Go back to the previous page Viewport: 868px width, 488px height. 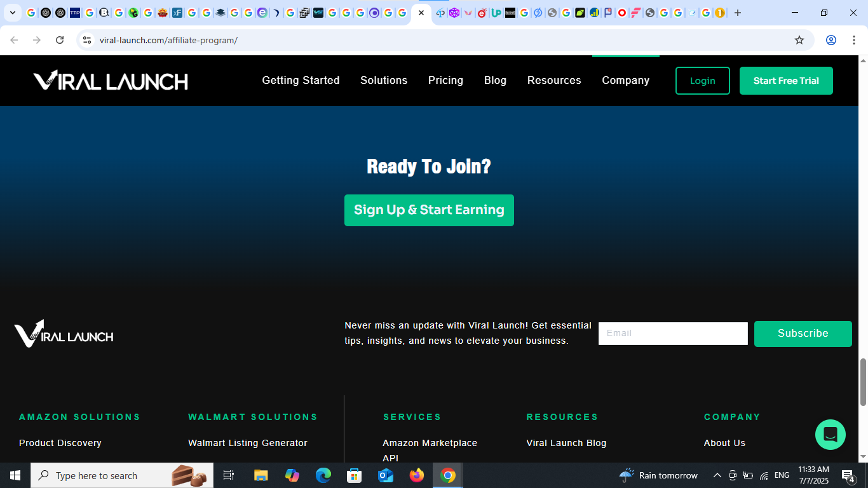click(x=14, y=40)
